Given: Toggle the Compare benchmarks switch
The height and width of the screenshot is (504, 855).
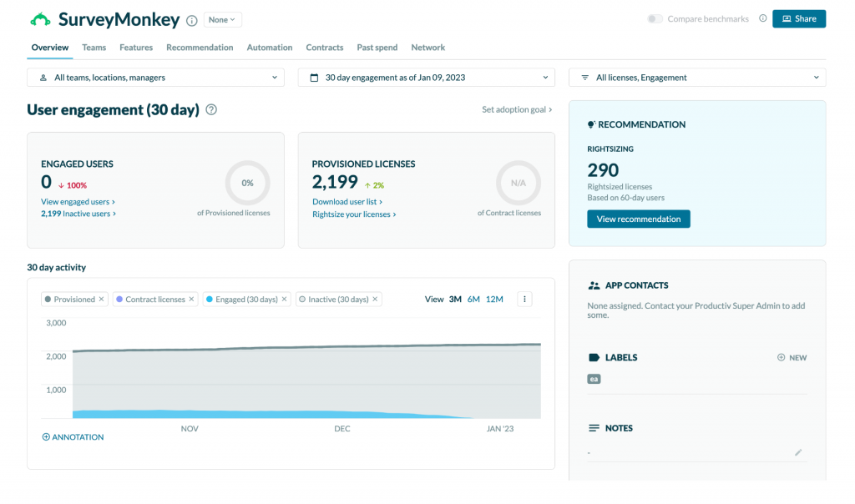Looking at the screenshot, I should click(655, 19).
